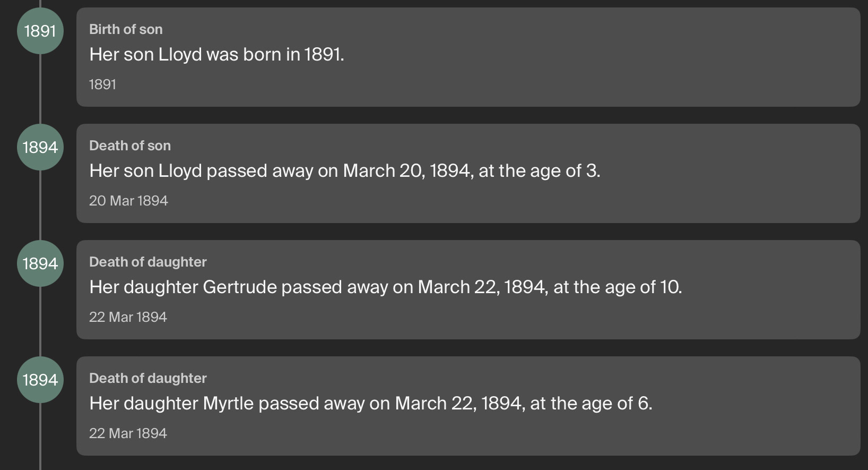Screen dimensions: 868x470
Task: Click the sentence about Myrtle passing away at 6
Action: [371, 403]
